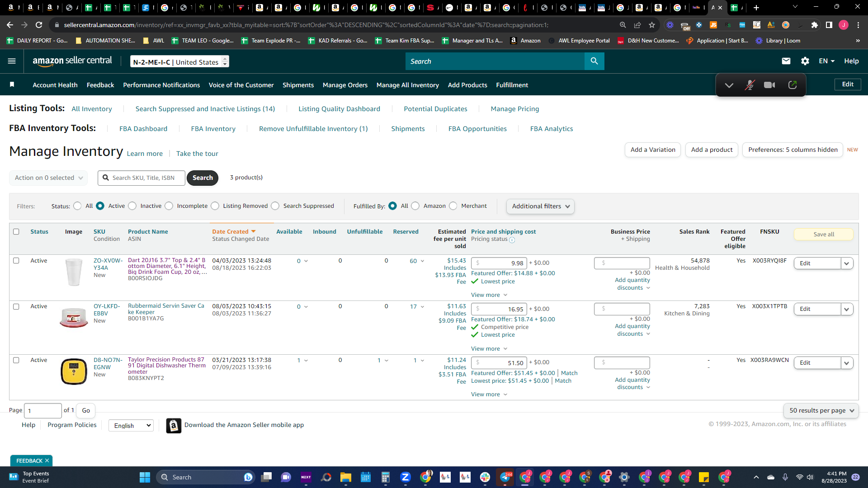
Task: Collapse the meeting overlay chevron
Action: coord(729,85)
